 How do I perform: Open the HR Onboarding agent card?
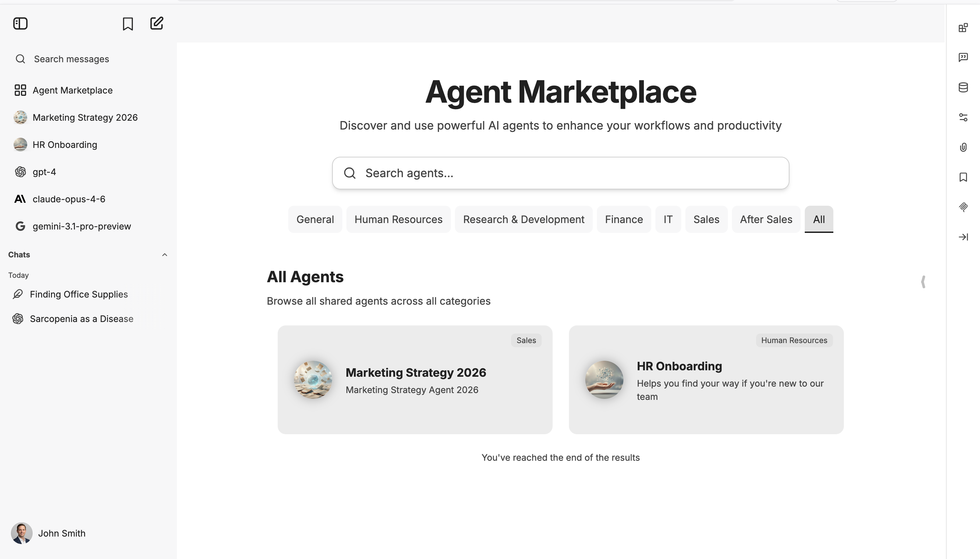click(x=706, y=380)
